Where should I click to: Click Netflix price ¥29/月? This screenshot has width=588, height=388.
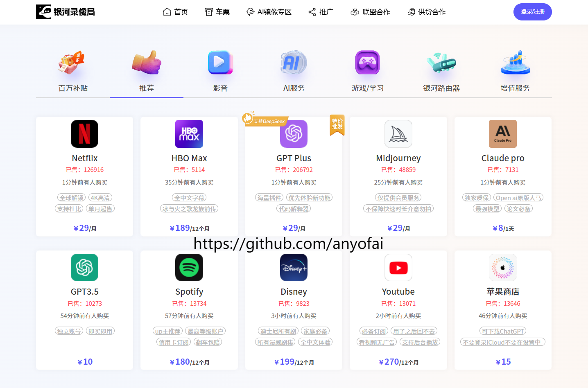(85, 228)
